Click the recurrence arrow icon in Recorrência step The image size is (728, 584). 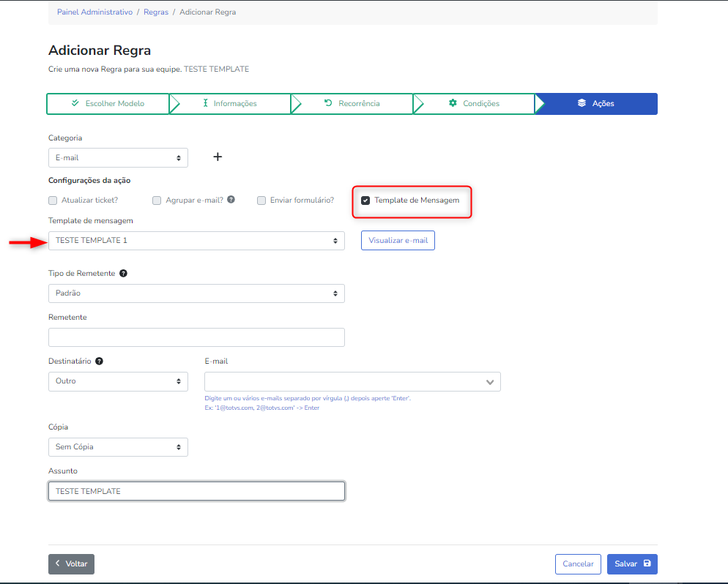click(328, 103)
